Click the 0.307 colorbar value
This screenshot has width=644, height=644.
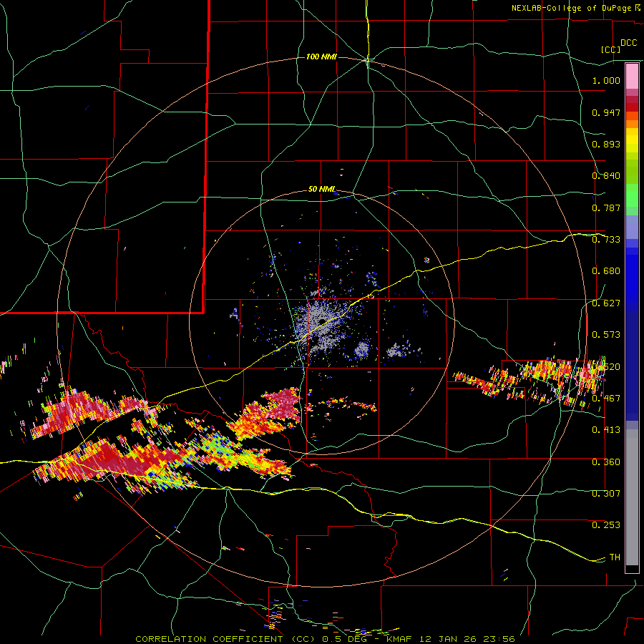click(606, 494)
